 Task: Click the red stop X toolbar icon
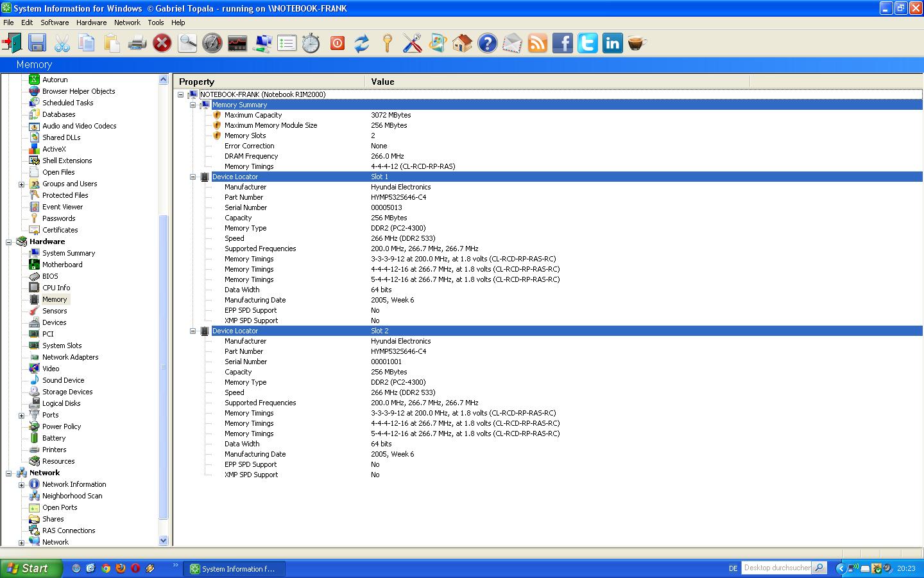pos(162,43)
